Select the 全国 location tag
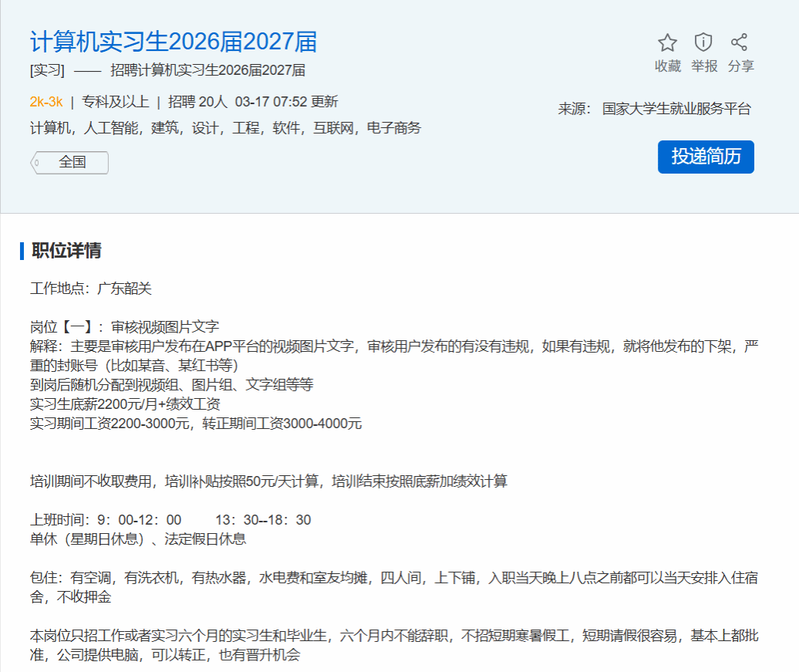The image size is (799, 672). [x=71, y=163]
